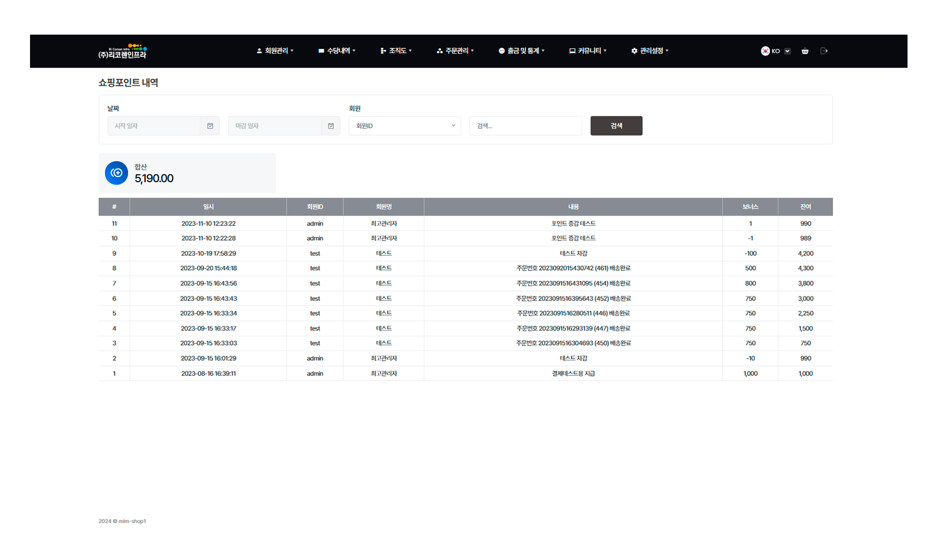This screenshot has width=936, height=560.
Task: Click the remaining balance 4,300
Action: pos(806,268)
